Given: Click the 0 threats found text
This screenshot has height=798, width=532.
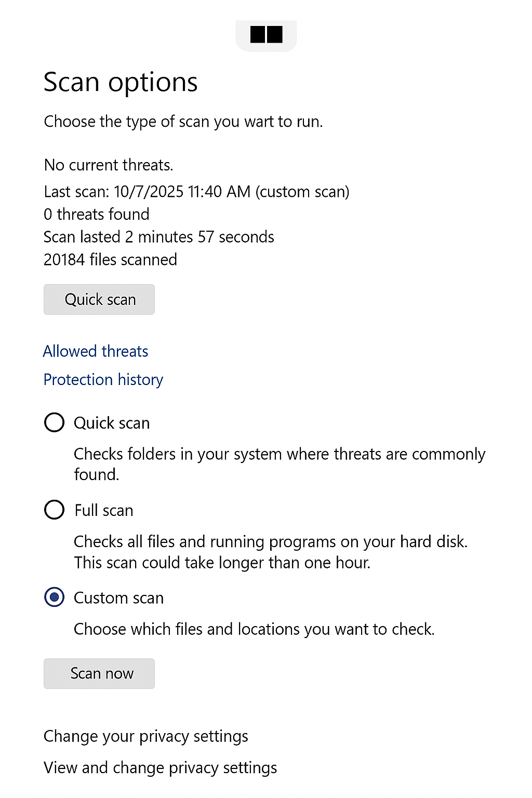Looking at the screenshot, I should pos(97,214).
